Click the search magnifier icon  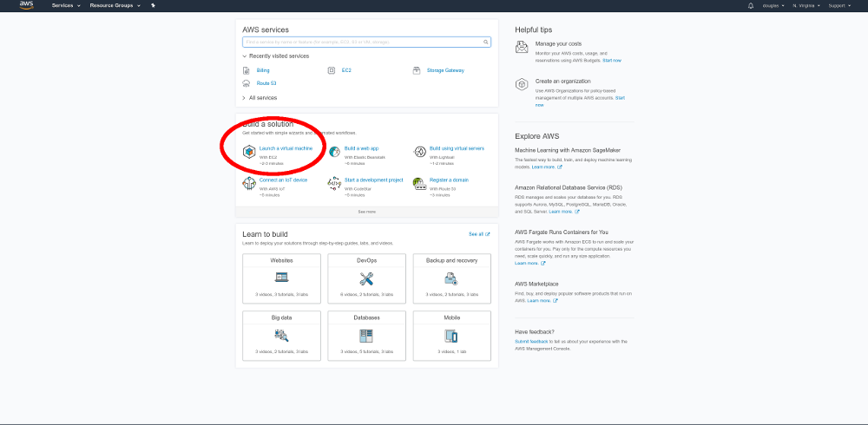(x=485, y=42)
